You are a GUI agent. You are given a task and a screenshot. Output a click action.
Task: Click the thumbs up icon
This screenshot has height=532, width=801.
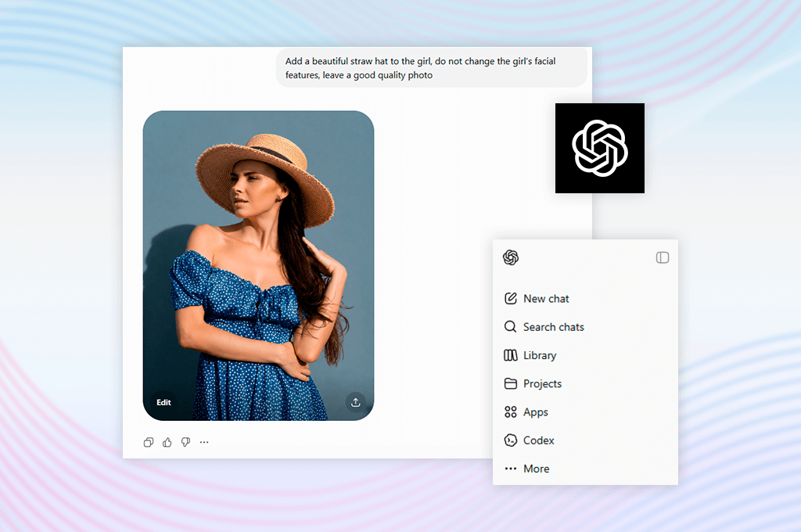(x=167, y=442)
